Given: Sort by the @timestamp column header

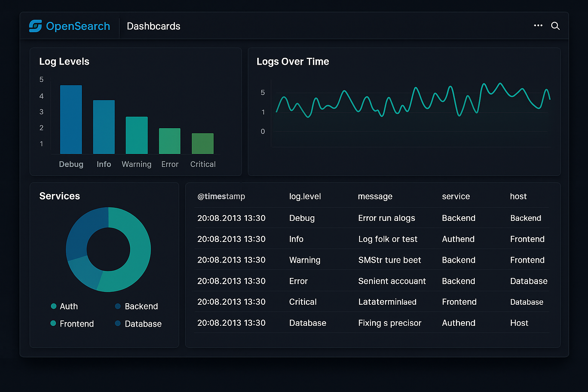Looking at the screenshot, I should coord(221,196).
